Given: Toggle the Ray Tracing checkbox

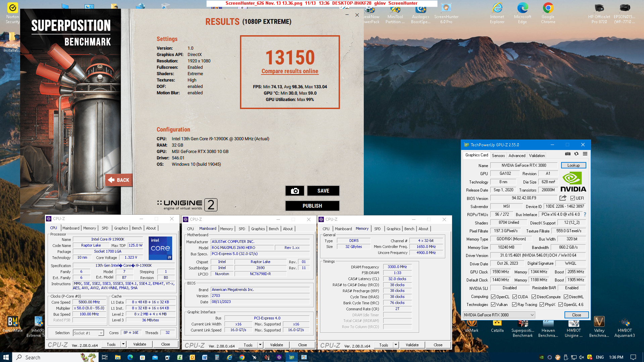Looking at the screenshot, I should click(x=514, y=304).
